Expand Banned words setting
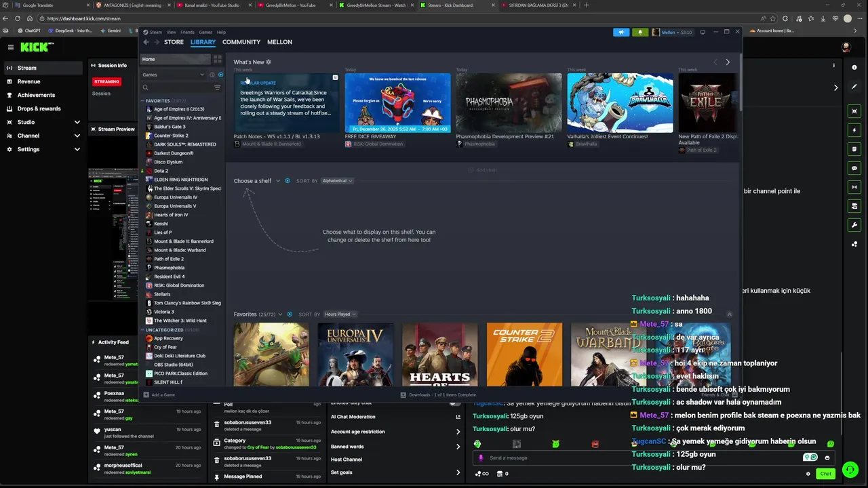This screenshot has width=868, height=488. pyautogui.click(x=458, y=447)
